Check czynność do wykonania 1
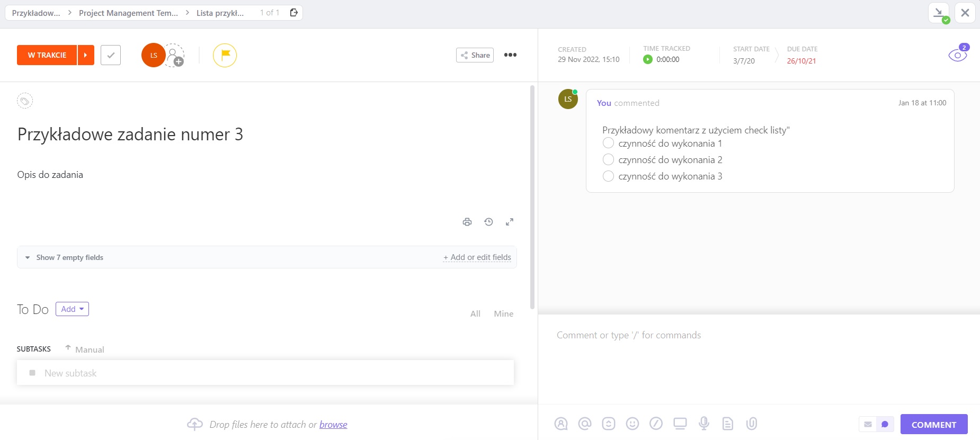 pyautogui.click(x=608, y=143)
